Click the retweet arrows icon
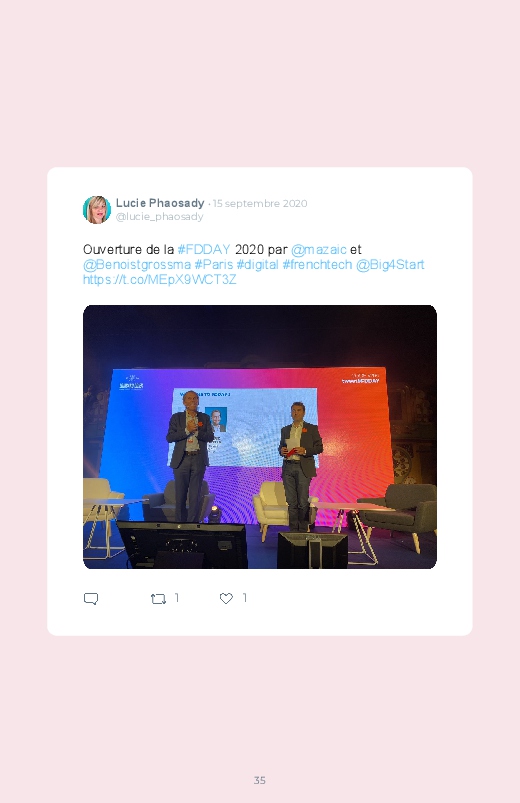Screen dimensions: 520x803 pyautogui.click(x=158, y=599)
